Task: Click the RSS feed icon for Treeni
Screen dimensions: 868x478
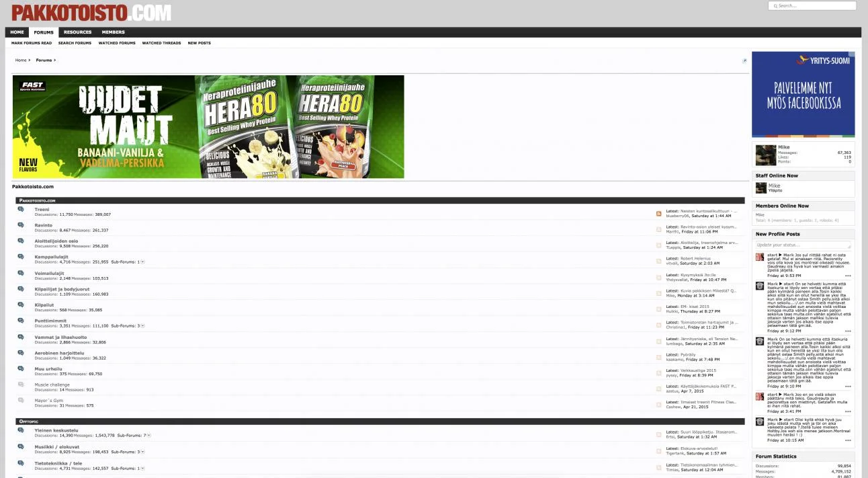Action: (x=659, y=214)
